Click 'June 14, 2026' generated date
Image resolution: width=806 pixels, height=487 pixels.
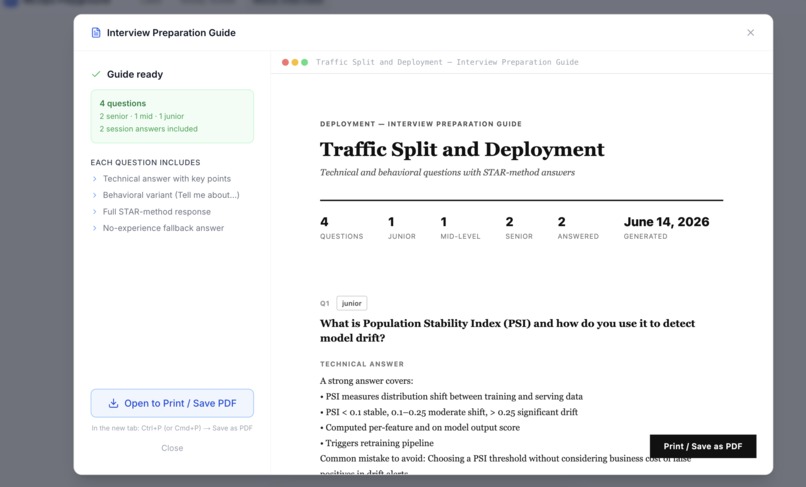(666, 222)
